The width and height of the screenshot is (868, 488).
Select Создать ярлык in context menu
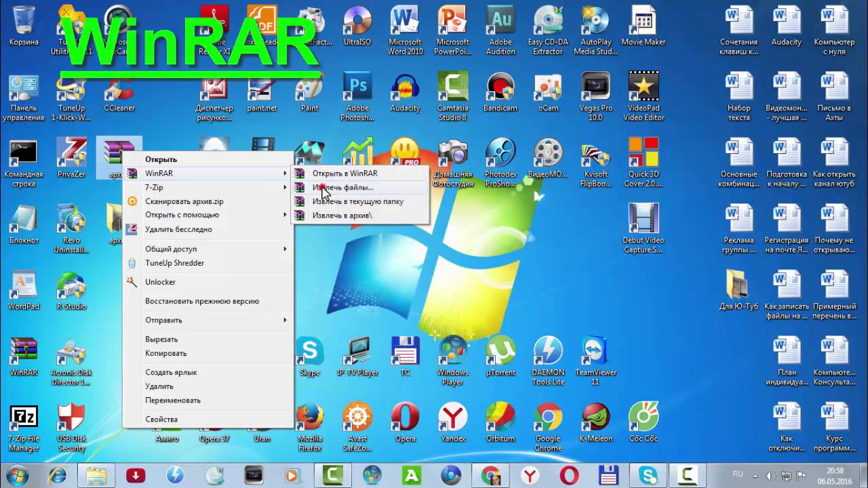pyautogui.click(x=208, y=372)
